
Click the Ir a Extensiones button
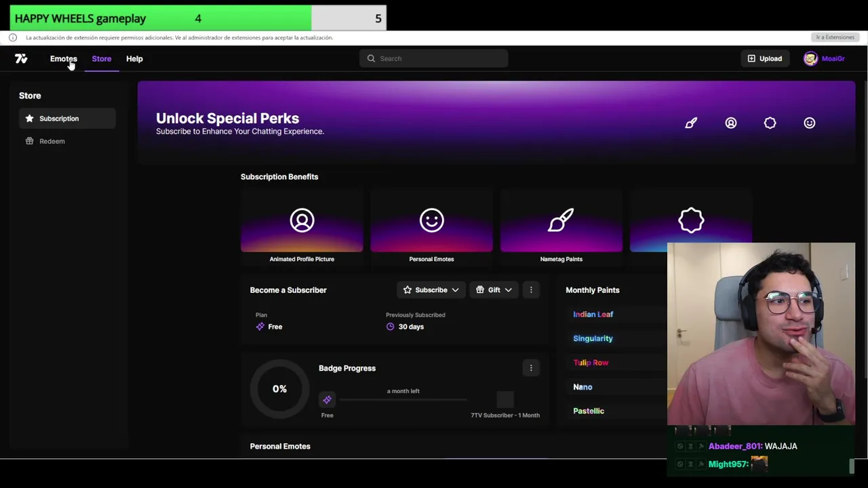click(x=835, y=37)
